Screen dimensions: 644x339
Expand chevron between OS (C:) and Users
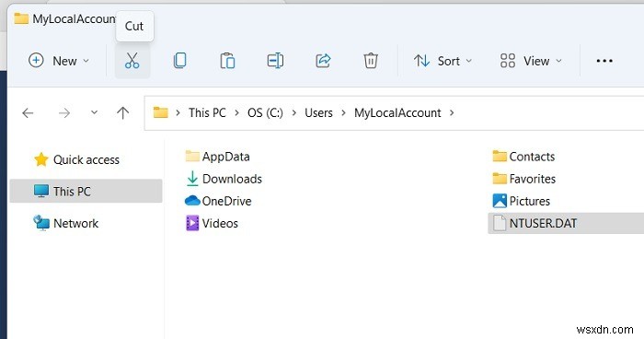coord(294,112)
